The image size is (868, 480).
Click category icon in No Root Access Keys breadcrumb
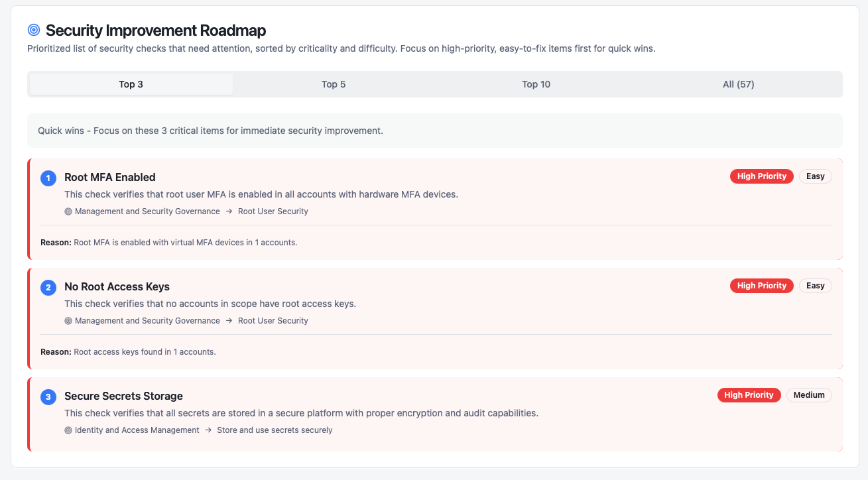pyautogui.click(x=68, y=321)
